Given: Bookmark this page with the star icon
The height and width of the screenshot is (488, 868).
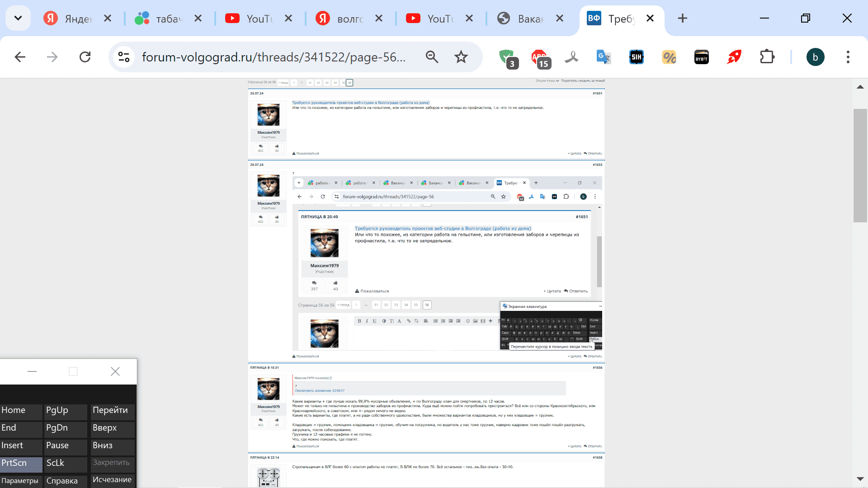Looking at the screenshot, I should coord(461,57).
